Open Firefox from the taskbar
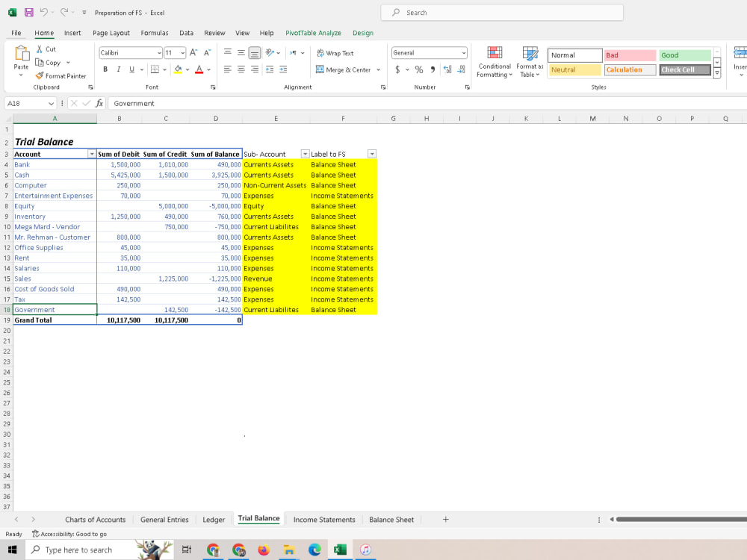This screenshot has height=560, width=747. coord(264,550)
